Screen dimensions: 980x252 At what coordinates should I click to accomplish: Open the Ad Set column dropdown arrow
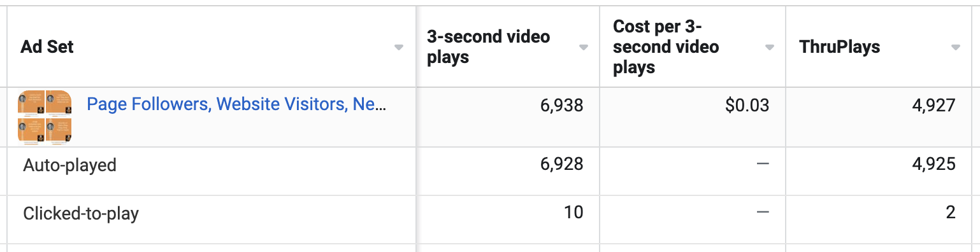point(399,48)
